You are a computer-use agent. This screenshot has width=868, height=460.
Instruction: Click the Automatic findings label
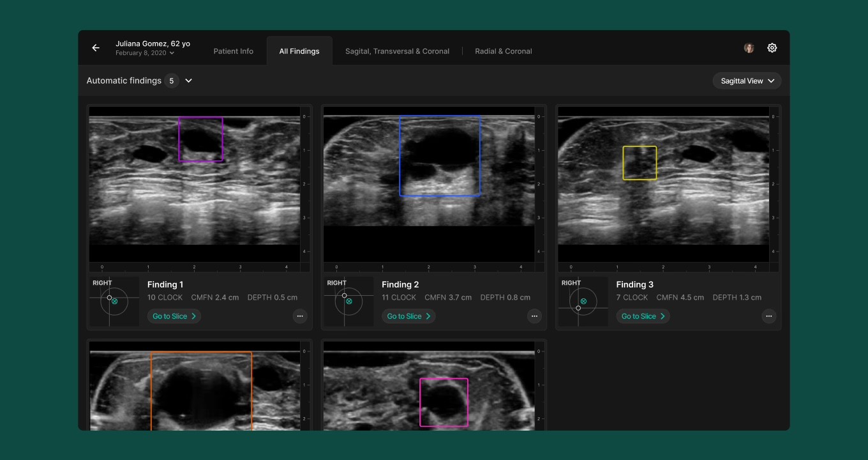tap(124, 81)
